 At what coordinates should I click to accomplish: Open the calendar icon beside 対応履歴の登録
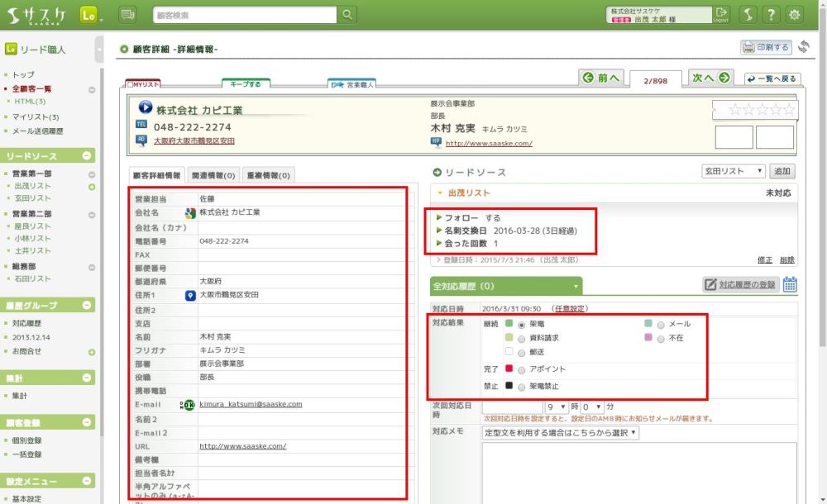[x=790, y=285]
